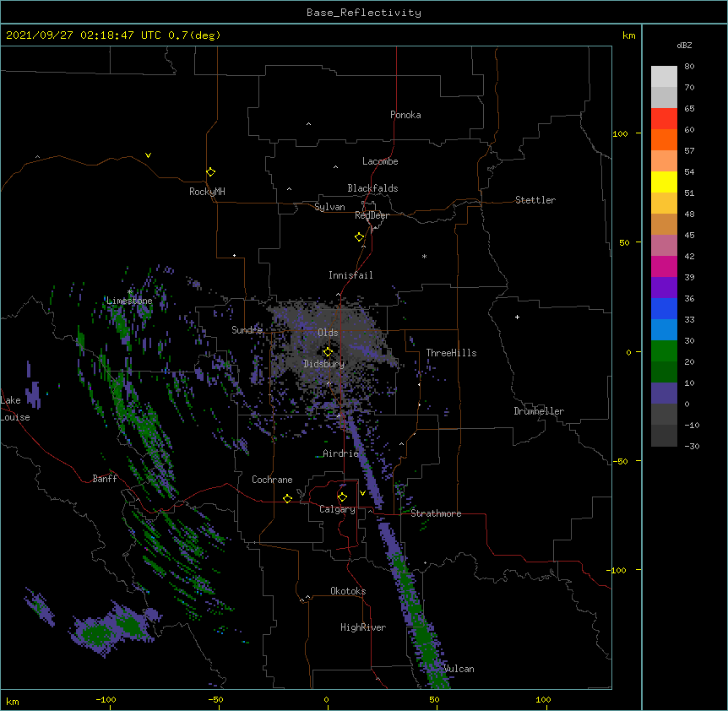Viewport: 728px width, 711px height.
Task: Click the yellow marker at Olds-Didsbury radar site
Action: 328,352
